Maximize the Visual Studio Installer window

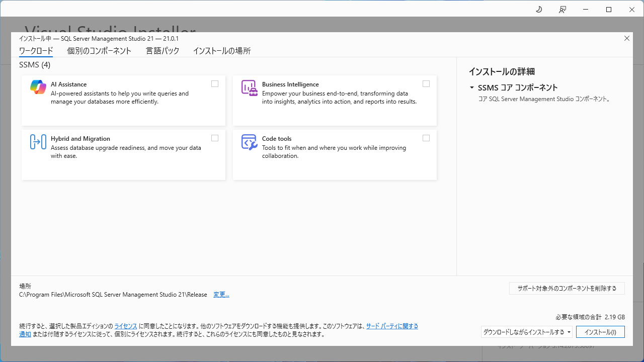609,10
